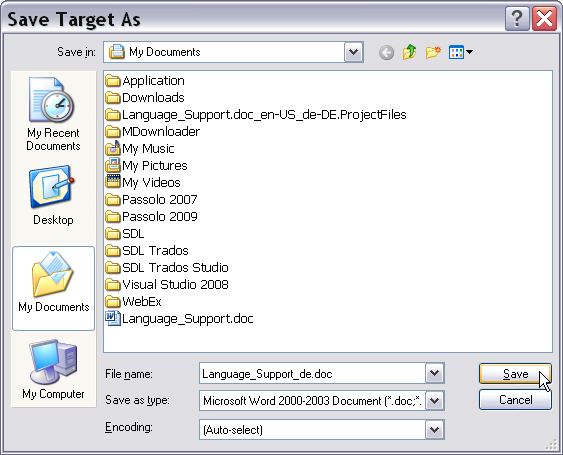The image size is (563, 455).
Task: Click the Cancel button
Action: click(x=515, y=400)
